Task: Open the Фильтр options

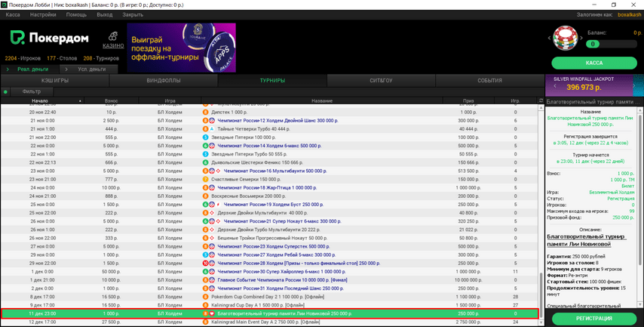Action: pyautogui.click(x=32, y=91)
